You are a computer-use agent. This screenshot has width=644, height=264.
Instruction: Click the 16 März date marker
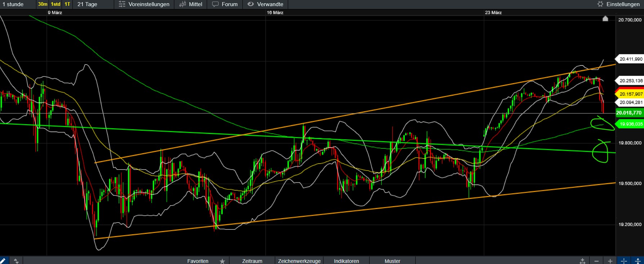point(275,13)
